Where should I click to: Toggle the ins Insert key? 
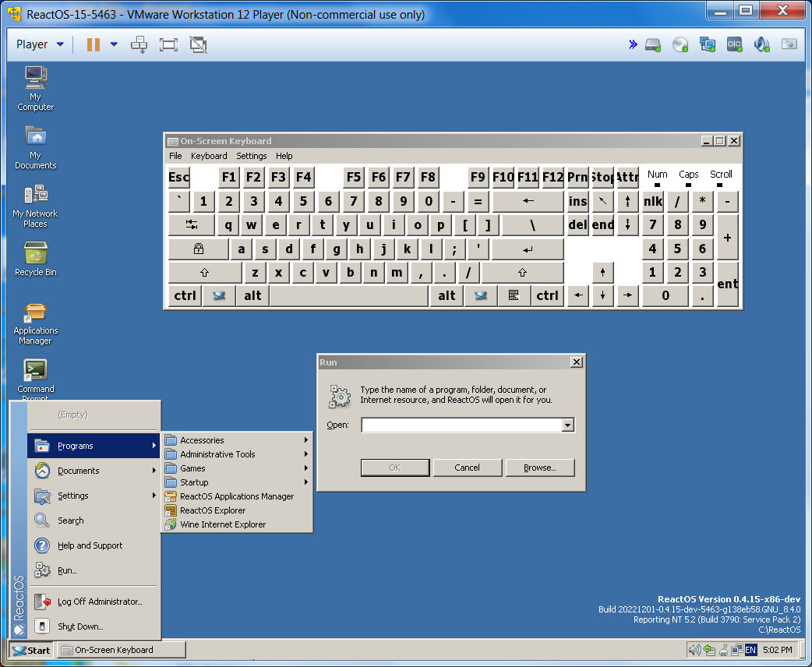point(578,201)
